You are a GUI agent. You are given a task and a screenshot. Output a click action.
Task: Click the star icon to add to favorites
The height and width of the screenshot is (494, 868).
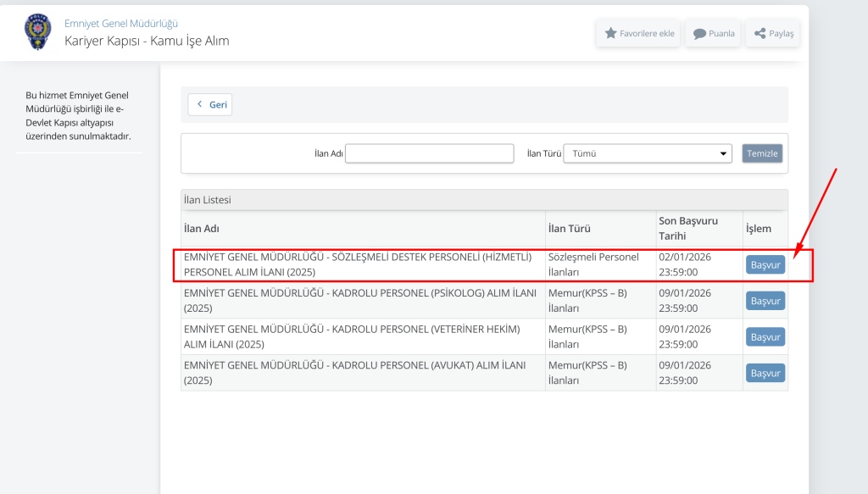pyautogui.click(x=610, y=34)
